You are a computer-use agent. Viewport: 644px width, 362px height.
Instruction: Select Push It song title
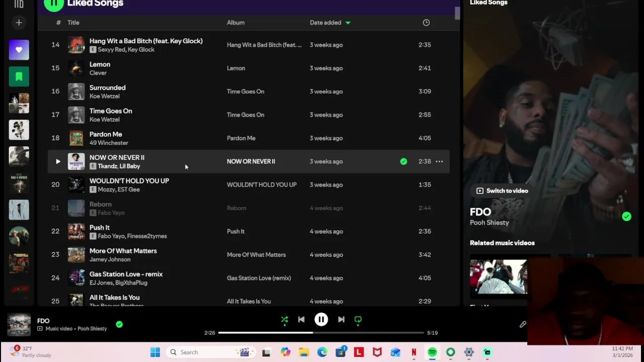point(100,227)
